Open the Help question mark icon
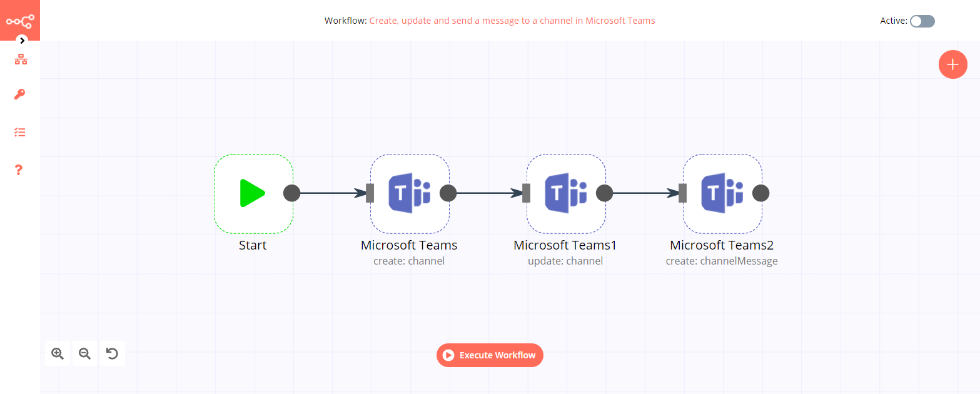The height and width of the screenshot is (394, 980). 19,169
